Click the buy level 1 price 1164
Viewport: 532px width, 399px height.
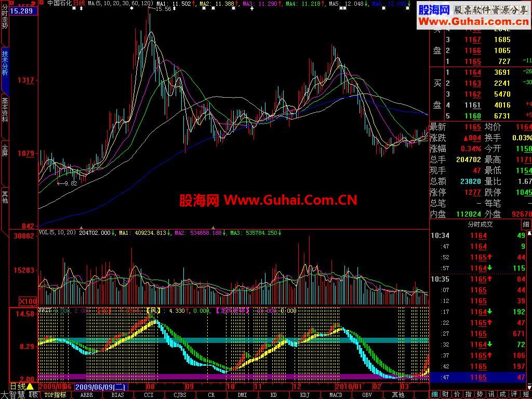[473, 72]
